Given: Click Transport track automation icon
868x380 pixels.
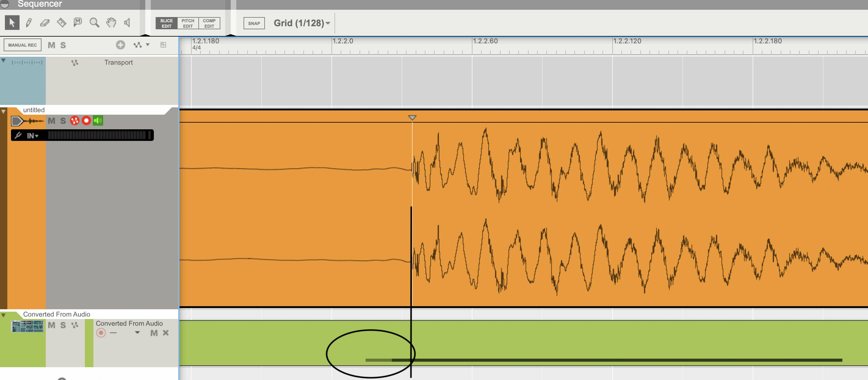Looking at the screenshot, I should pos(75,63).
